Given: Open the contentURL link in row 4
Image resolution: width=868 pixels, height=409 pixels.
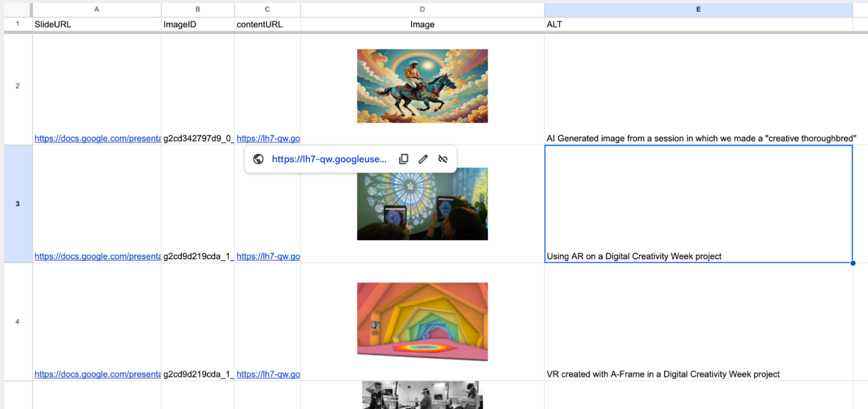Looking at the screenshot, I should pyautogui.click(x=268, y=374).
